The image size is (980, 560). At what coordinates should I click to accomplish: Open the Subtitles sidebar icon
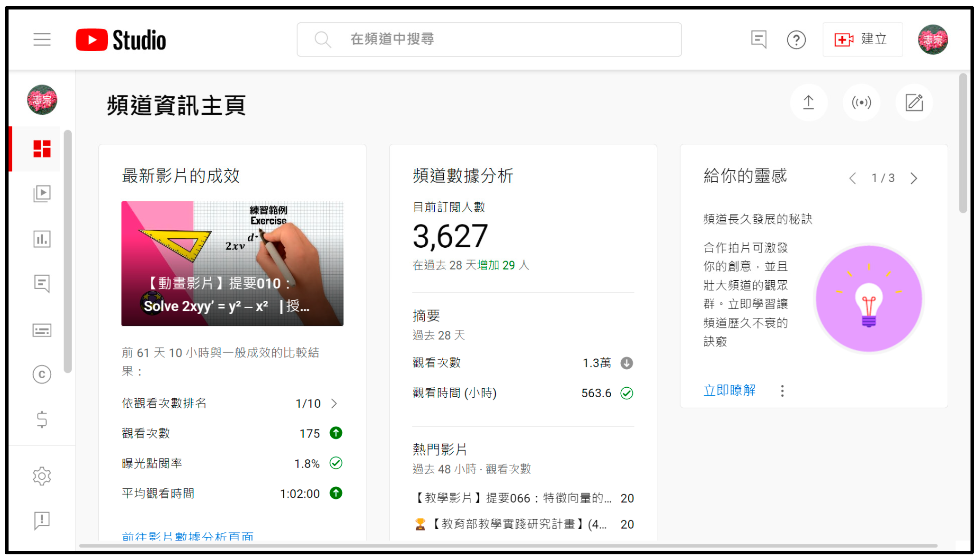click(42, 330)
